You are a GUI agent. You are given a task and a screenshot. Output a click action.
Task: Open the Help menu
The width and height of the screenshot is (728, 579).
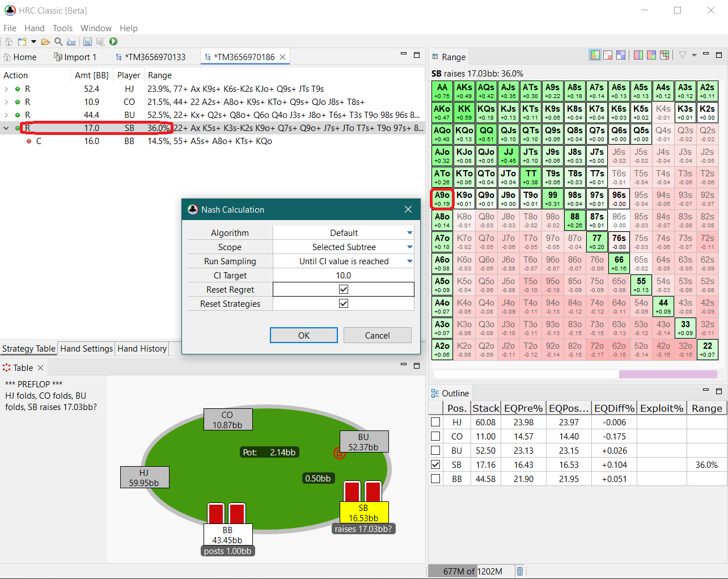129,28
